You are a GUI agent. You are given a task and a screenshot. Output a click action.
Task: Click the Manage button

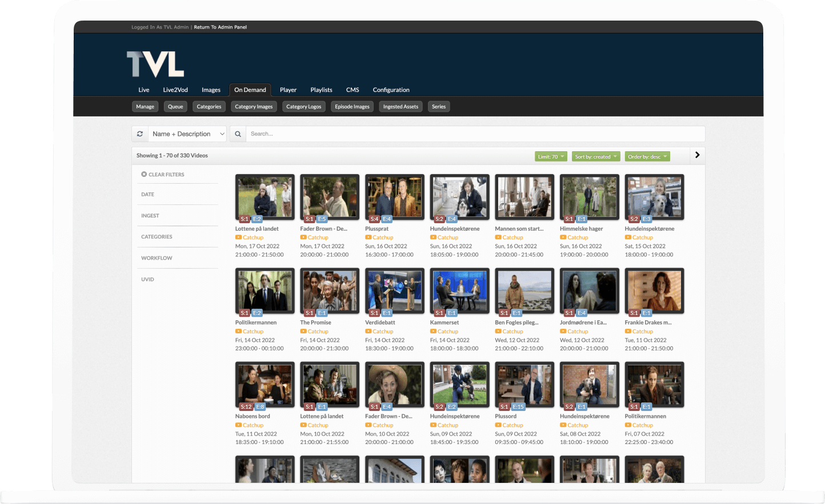pyautogui.click(x=145, y=107)
